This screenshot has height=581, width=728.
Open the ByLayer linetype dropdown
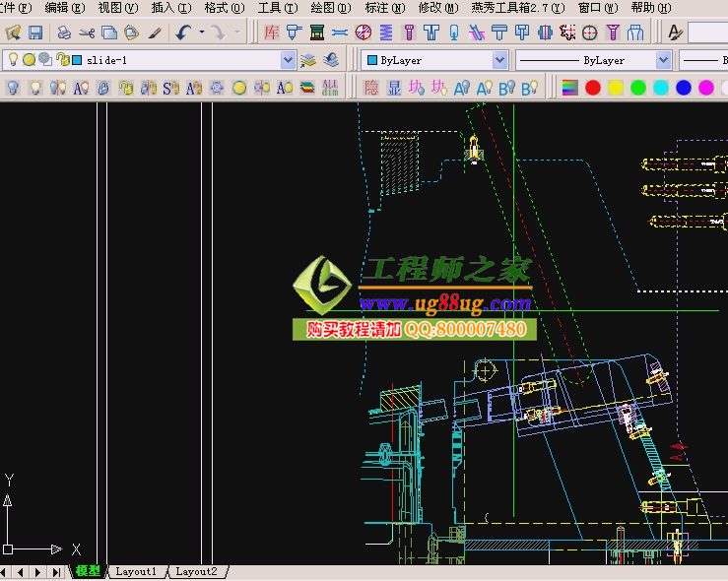[661, 60]
